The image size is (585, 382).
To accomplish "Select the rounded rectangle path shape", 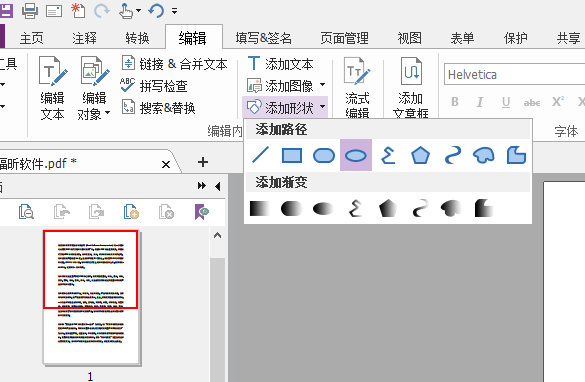I will (x=324, y=155).
